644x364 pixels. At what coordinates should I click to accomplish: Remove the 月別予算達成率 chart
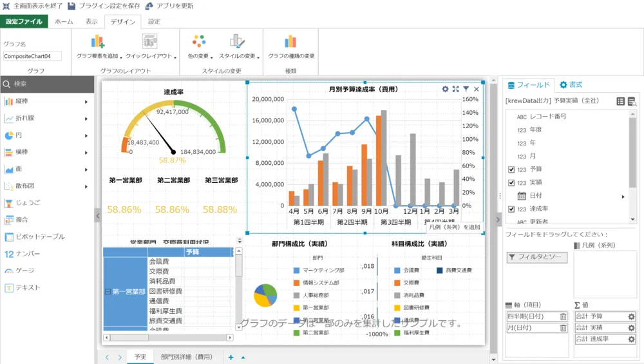click(477, 89)
